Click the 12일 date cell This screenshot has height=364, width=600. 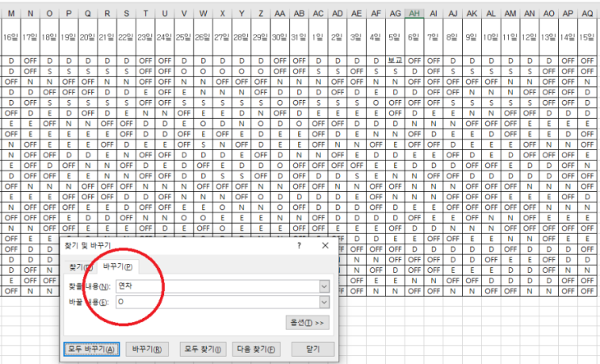[x=530, y=37]
